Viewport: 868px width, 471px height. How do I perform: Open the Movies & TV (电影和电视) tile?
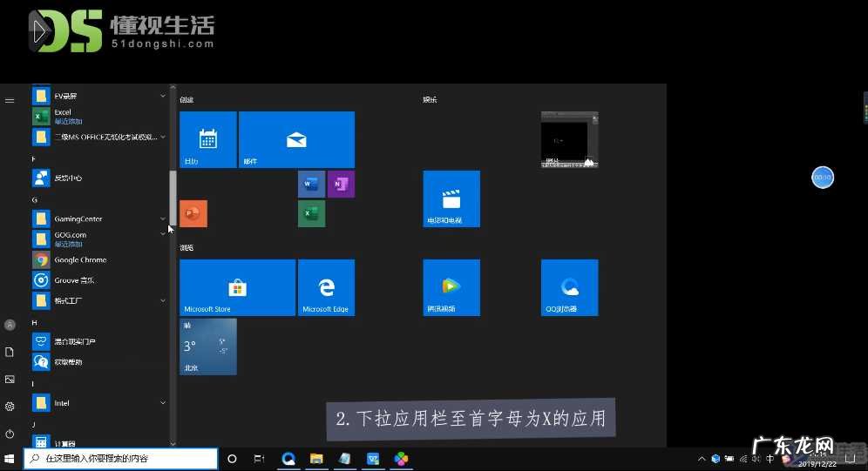(x=451, y=199)
